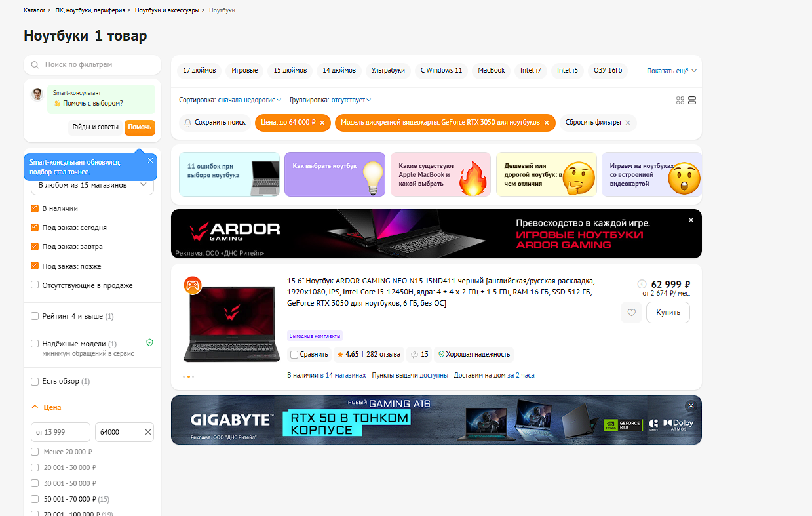This screenshot has width=812, height=516.
Task: Click the Купить button
Action: [x=668, y=313]
